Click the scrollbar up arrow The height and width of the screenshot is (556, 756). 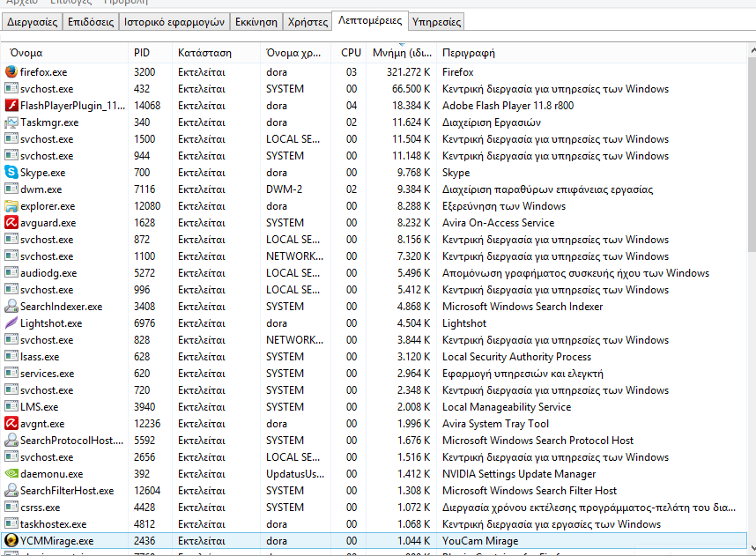752,50
